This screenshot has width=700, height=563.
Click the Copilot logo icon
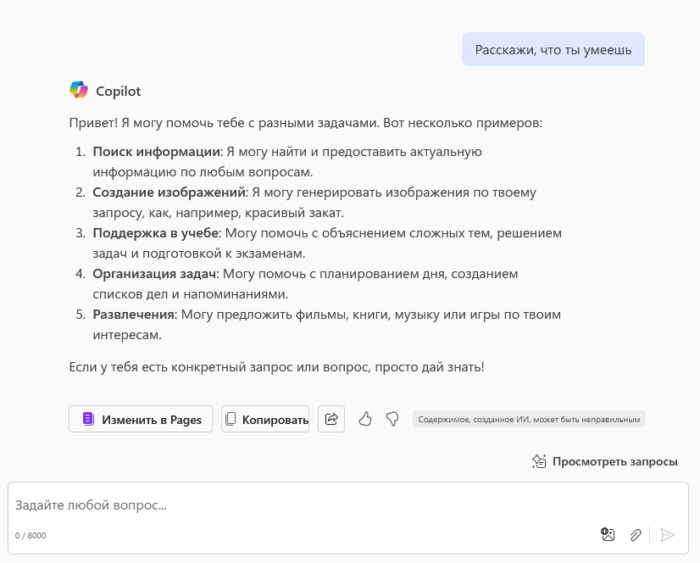(79, 90)
